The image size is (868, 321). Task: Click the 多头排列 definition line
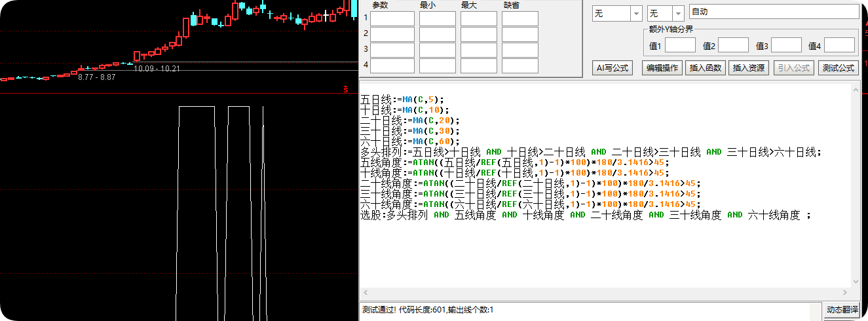click(591, 152)
